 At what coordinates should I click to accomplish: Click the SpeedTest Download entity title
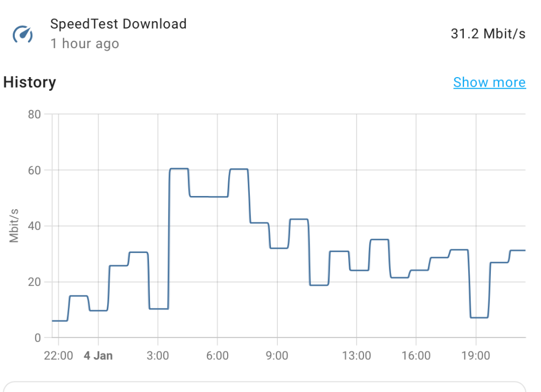pos(118,24)
